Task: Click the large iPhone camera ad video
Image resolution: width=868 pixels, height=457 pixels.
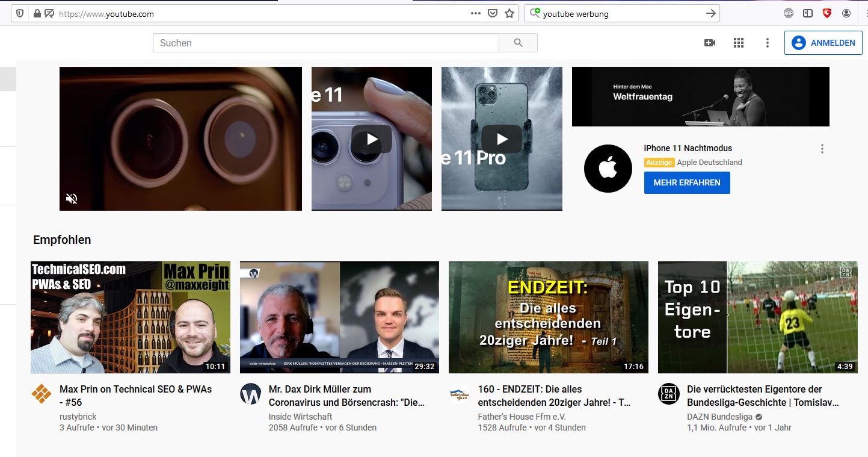Action: (x=180, y=138)
